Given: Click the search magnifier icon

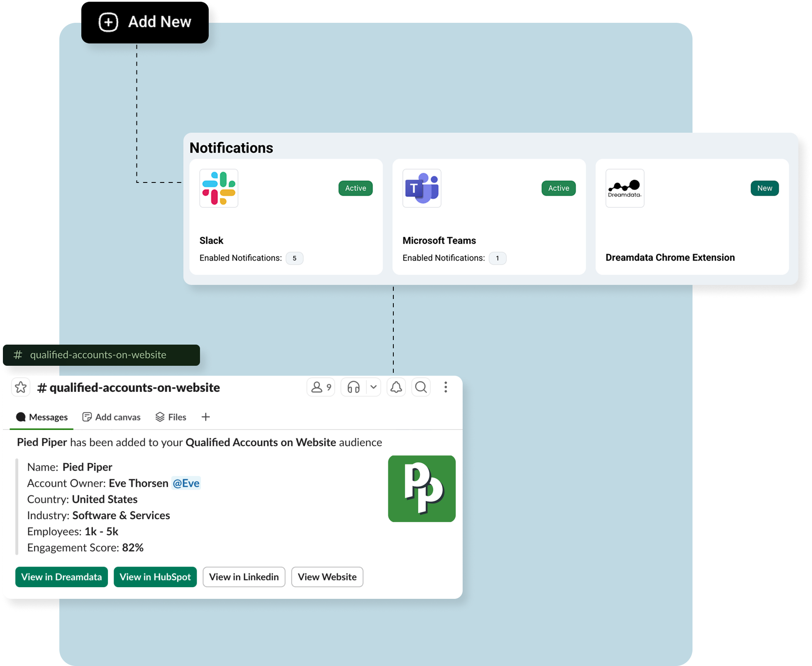Looking at the screenshot, I should coord(421,387).
